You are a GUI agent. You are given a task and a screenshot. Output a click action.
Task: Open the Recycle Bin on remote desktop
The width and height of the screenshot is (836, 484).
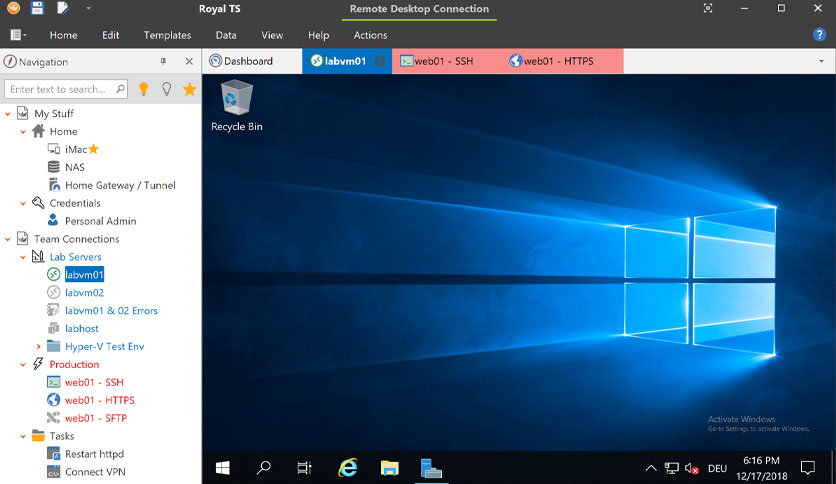pos(237,106)
